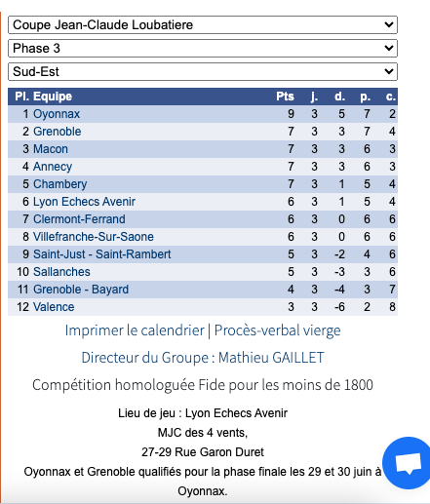Image resolution: width=430 pixels, height=504 pixels.
Task: Open the Procès-verbal vierge link
Action: tap(278, 330)
